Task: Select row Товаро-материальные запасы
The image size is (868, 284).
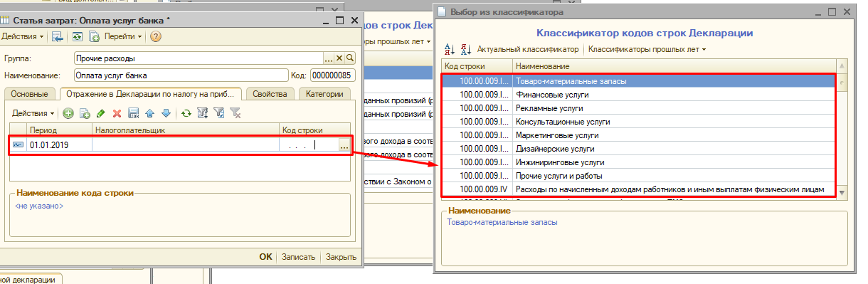Action: 640,81
